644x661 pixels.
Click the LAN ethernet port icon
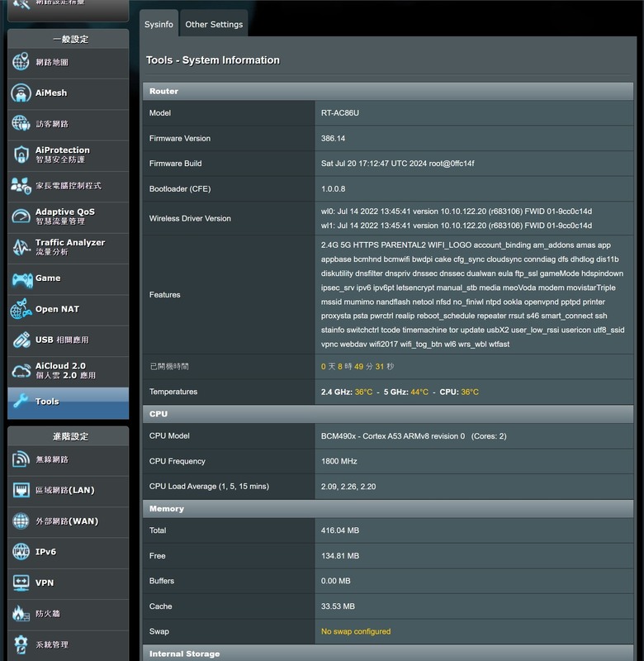(21, 490)
